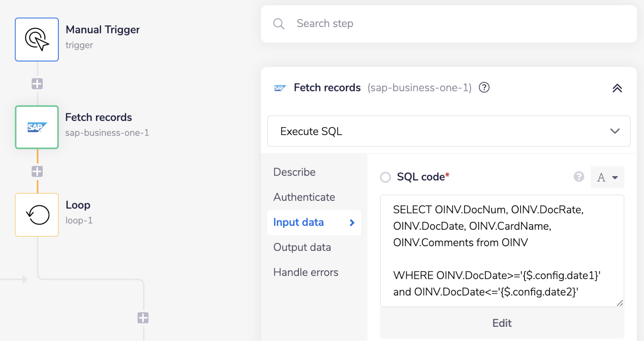Image resolution: width=644 pixels, height=341 pixels.
Task: Select the Manual Trigger node icon
Action: (x=37, y=40)
